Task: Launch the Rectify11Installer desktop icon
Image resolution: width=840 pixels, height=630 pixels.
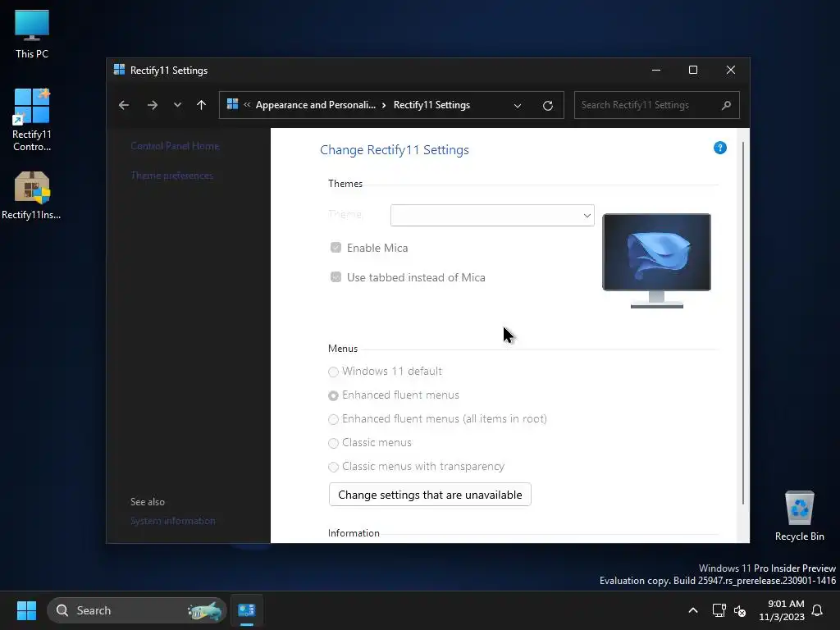Action: click(x=32, y=195)
